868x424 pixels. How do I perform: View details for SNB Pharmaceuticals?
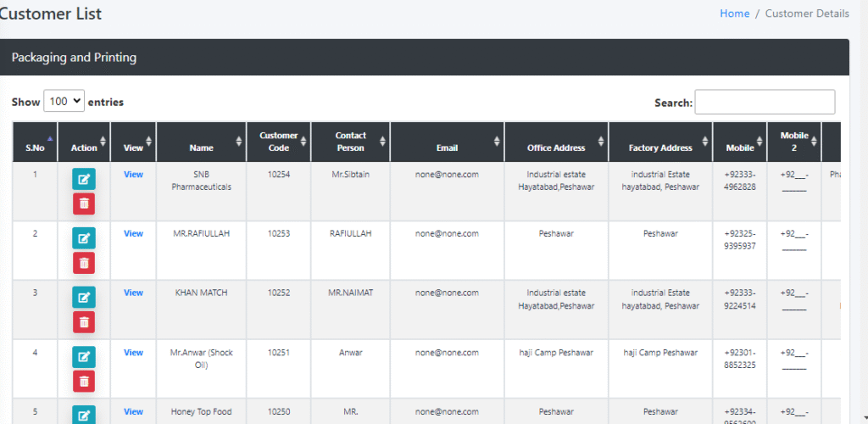(133, 175)
